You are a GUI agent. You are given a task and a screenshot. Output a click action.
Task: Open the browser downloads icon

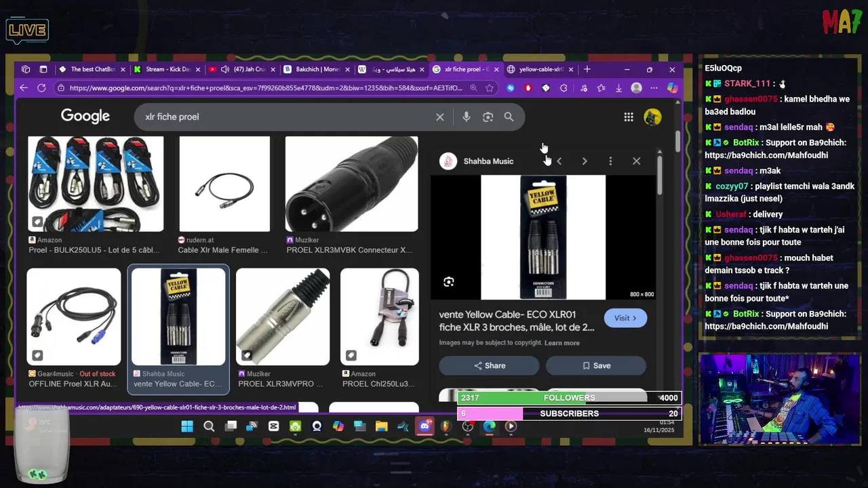pyautogui.click(x=618, y=88)
